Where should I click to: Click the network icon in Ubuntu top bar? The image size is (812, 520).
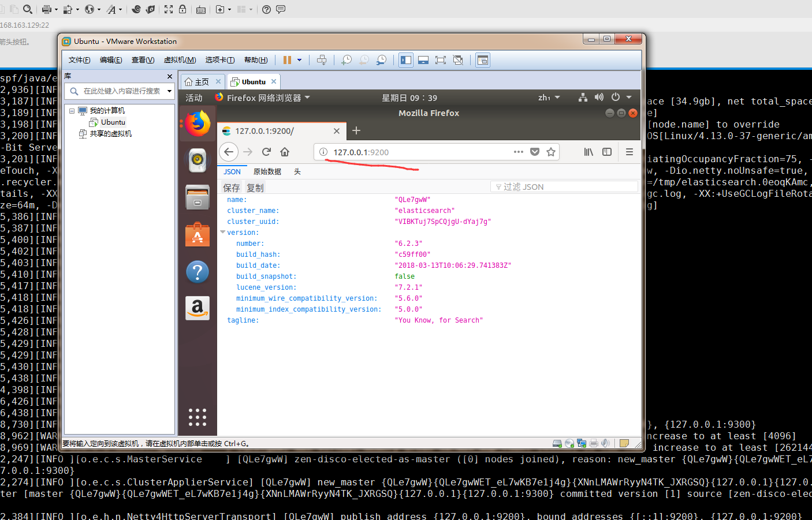click(x=583, y=98)
